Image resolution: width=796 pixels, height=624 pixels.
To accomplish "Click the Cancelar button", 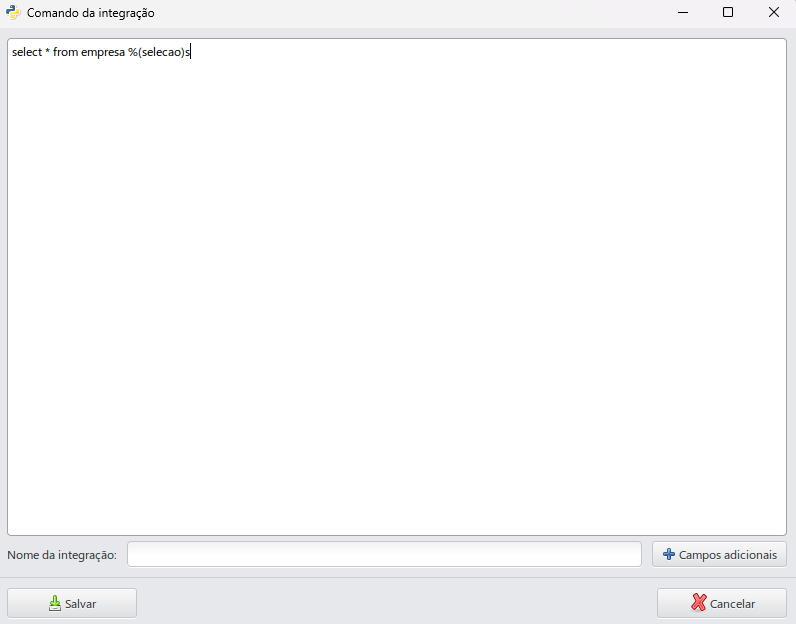I will pyautogui.click(x=721, y=603).
